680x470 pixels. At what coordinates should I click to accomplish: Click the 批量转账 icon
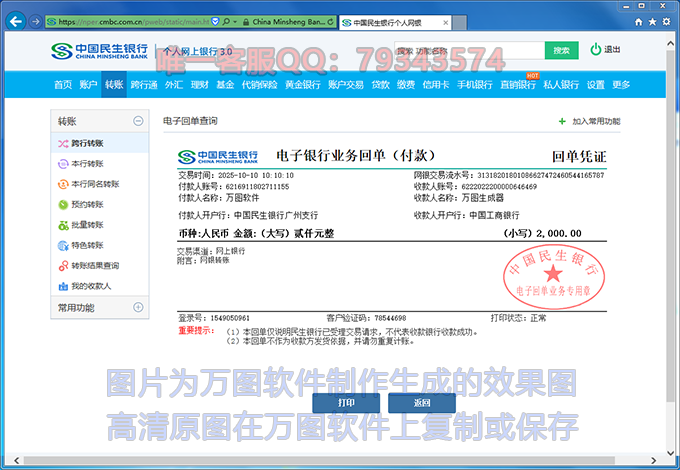pos(62,225)
